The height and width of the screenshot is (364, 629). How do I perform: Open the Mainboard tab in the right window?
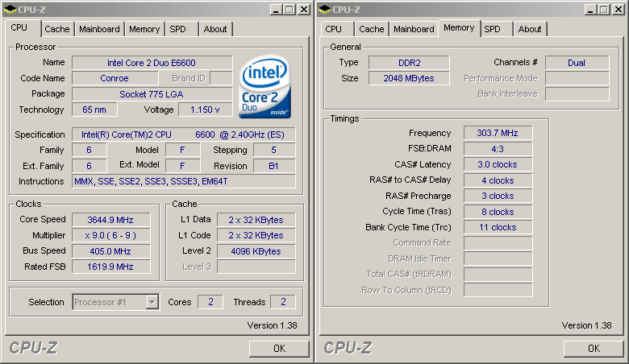pyautogui.click(x=414, y=29)
